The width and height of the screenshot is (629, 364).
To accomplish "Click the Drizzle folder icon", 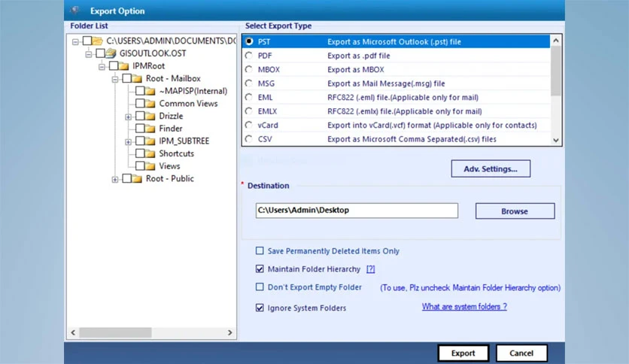I will click(x=150, y=117).
